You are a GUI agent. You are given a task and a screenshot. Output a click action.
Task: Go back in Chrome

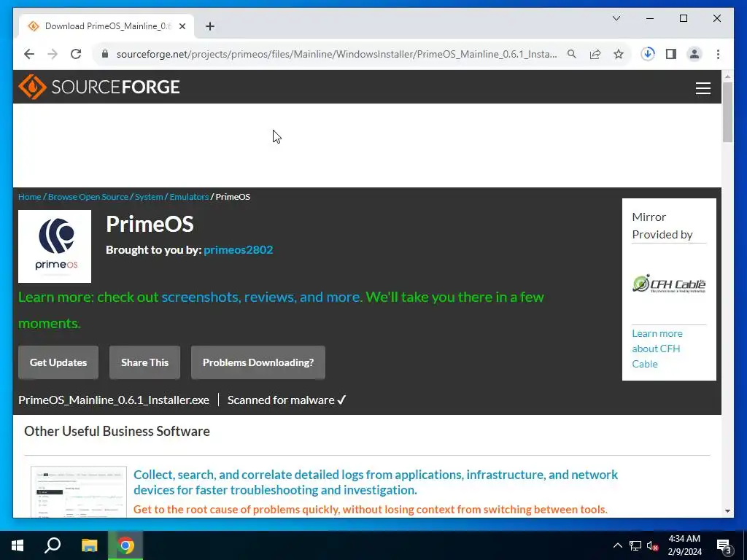pos(29,54)
